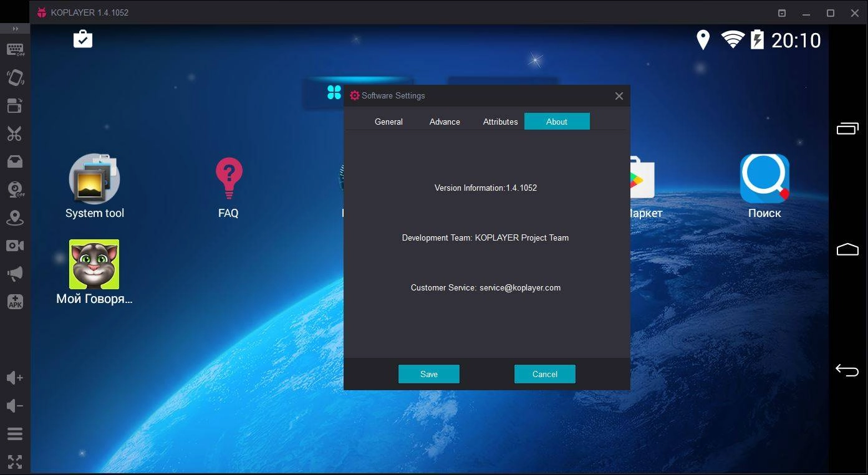Start video recording with camera icon
This screenshot has width=868, height=475.
tap(15, 246)
